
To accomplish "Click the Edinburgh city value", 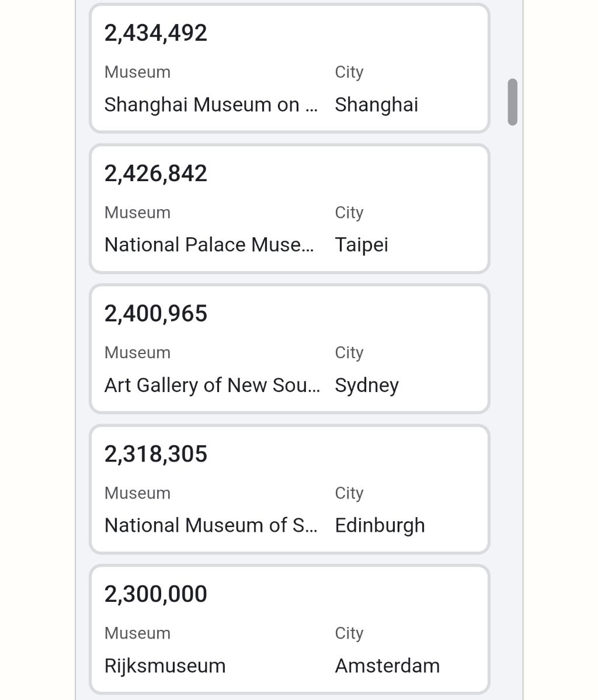I will [x=380, y=525].
